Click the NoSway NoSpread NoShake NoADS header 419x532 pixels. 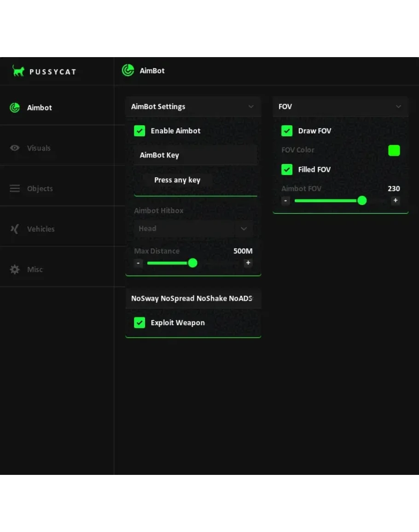click(193, 298)
